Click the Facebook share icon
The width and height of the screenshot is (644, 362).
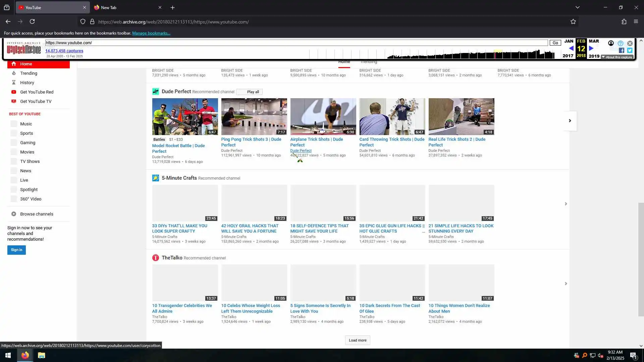point(622,50)
